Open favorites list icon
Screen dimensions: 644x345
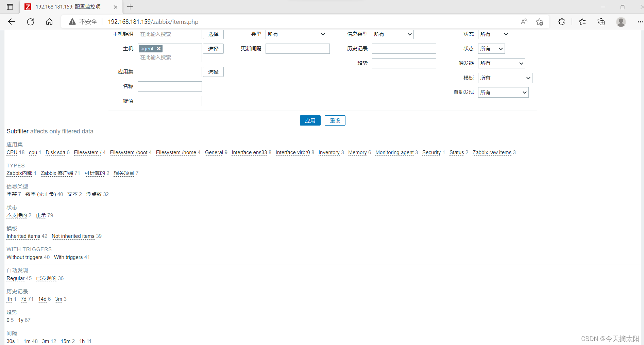pyautogui.click(x=582, y=22)
